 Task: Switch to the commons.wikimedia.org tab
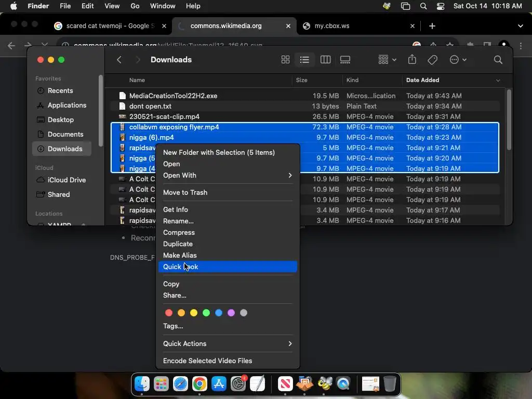tap(234, 26)
